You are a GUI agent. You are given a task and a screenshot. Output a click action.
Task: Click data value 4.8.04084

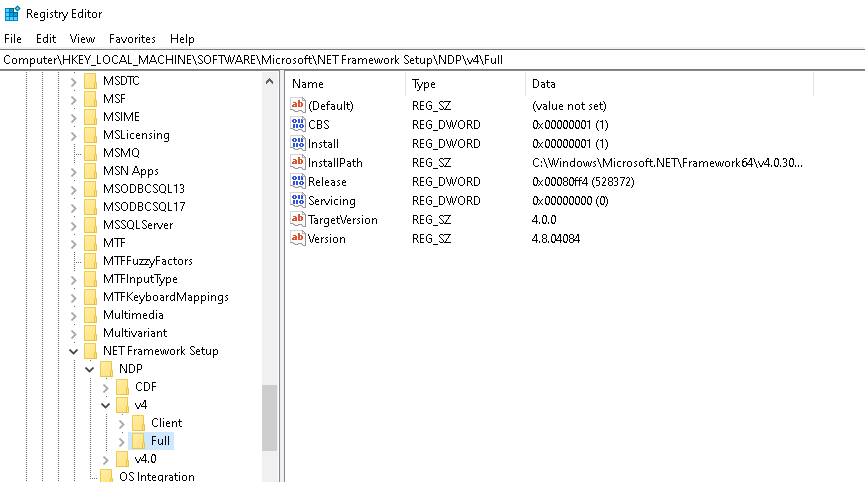[556, 239]
